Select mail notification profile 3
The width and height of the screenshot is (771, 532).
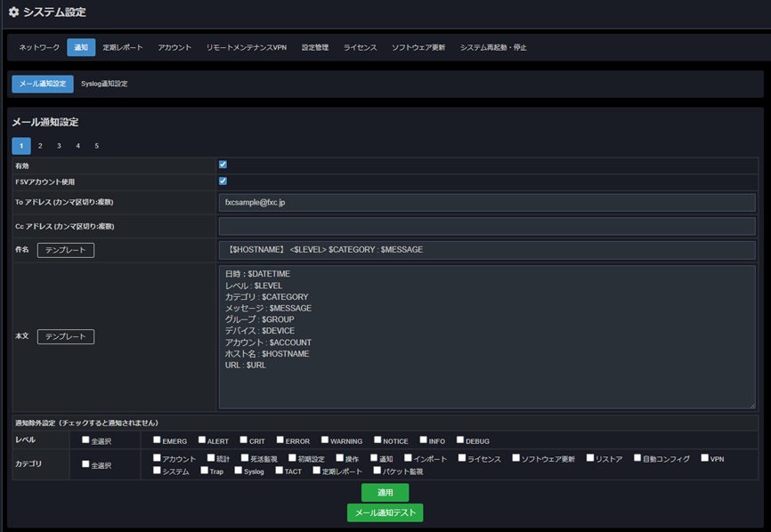click(x=59, y=146)
